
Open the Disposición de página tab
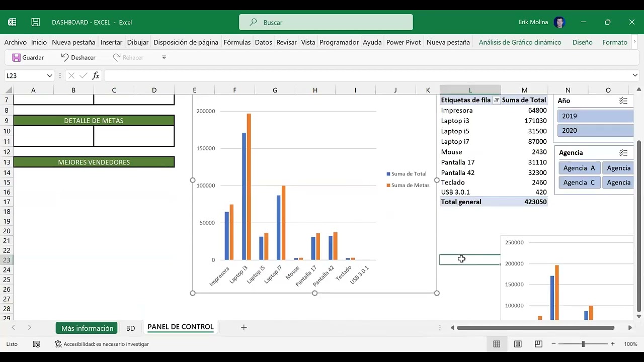click(x=186, y=42)
